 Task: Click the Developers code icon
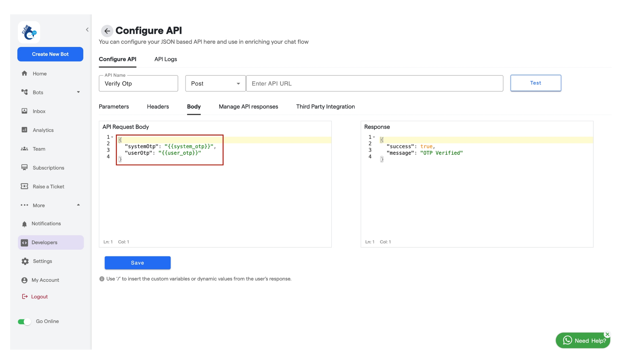pos(24,243)
